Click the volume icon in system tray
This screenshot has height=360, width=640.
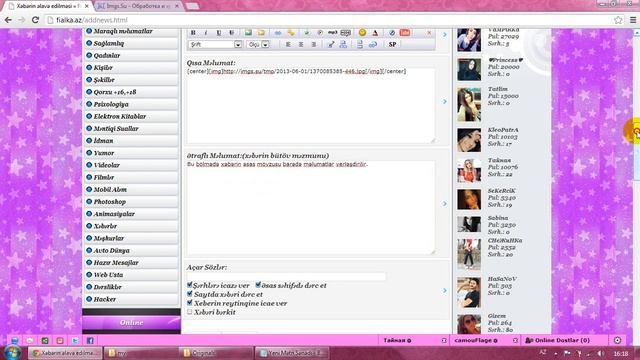coord(600,353)
